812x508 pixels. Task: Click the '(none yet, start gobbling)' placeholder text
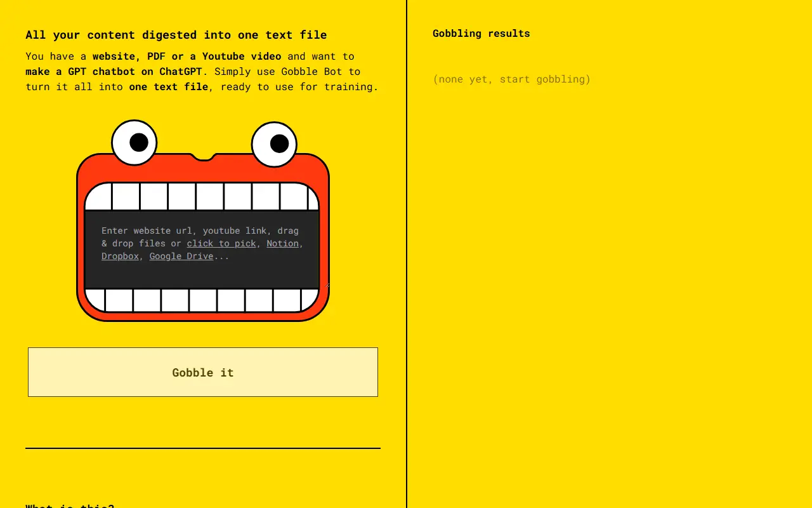pyautogui.click(x=512, y=79)
